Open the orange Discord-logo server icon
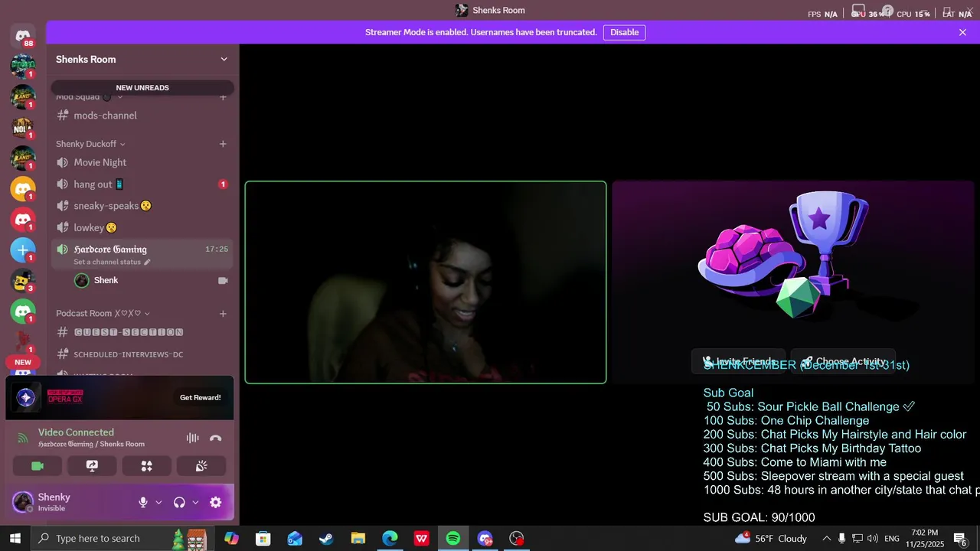Viewport: 980px width, 551px height. pos(23,188)
